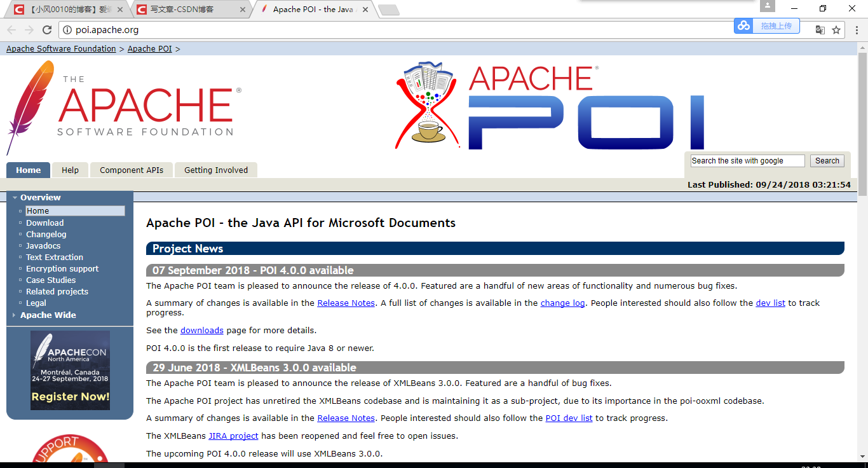The width and height of the screenshot is (868, 468).
Task: Open the Getting Involved tab
Action: point(216,170)
